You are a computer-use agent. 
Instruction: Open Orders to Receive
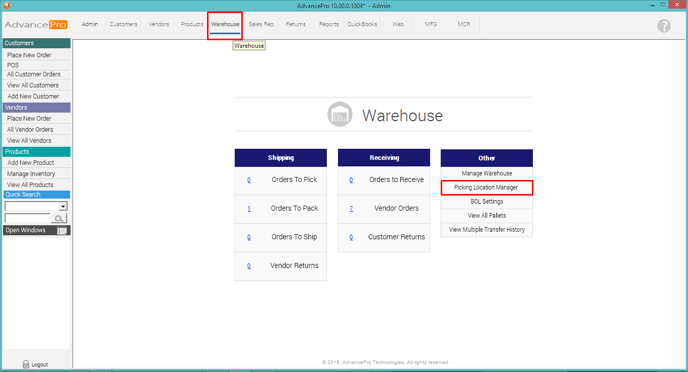(x=396, y=179)
